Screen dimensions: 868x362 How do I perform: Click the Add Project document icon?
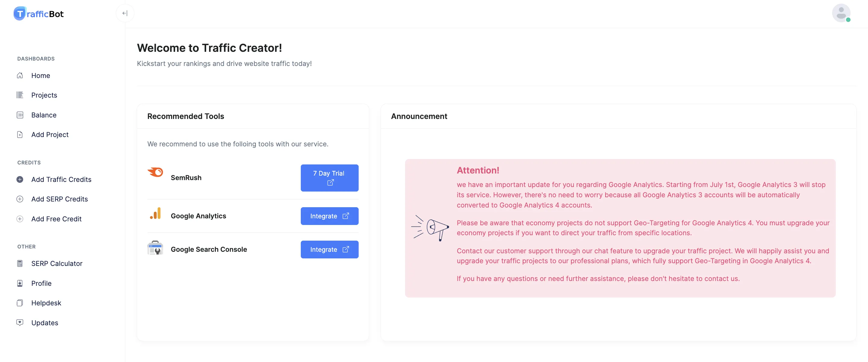[20, 134]
